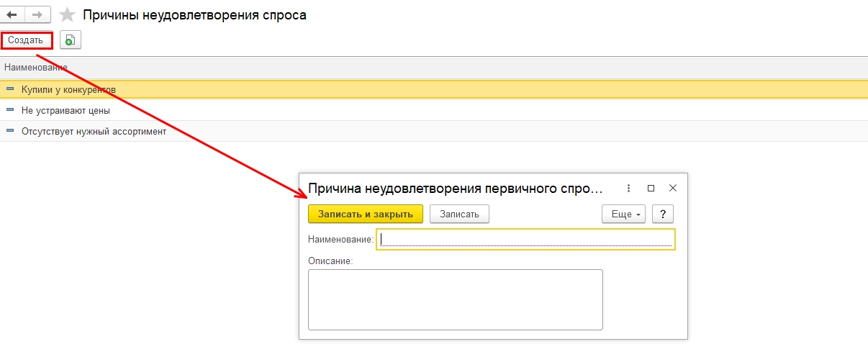Screen dimensions: 868x357
Task: Click the forward navigation arrow
Action: click(x=38, y=14)
